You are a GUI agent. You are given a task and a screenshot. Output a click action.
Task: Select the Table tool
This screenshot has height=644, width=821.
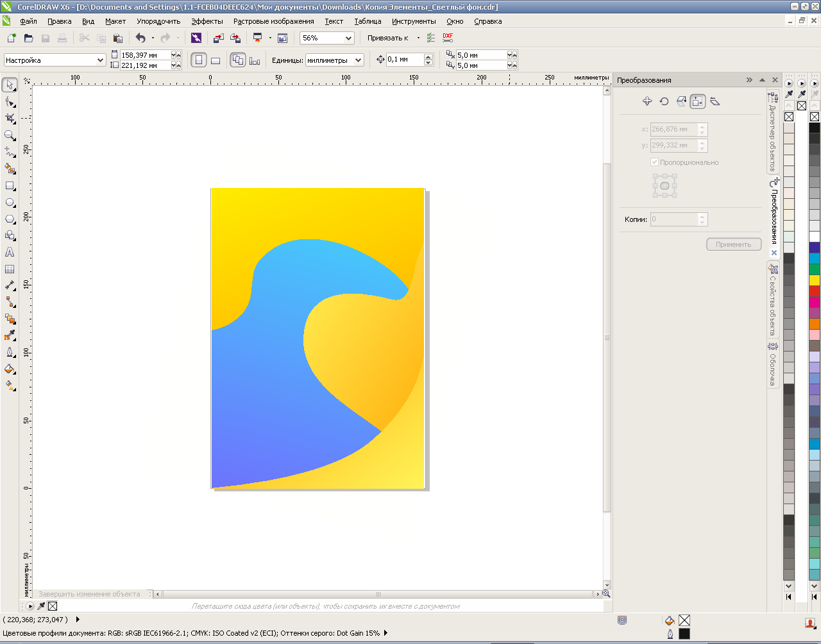point(10,269)
